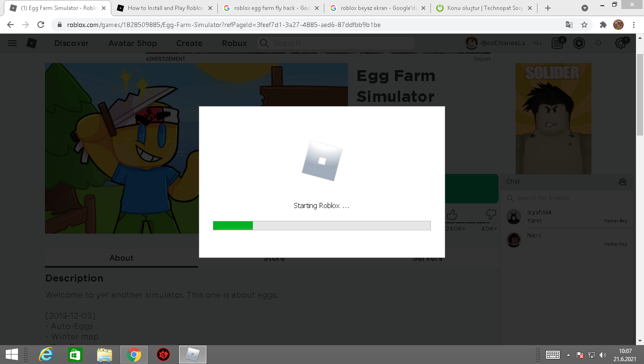Click the Chrome address bar URL
The width and height of the screenshot is (644, 364).
coord(224,25)
